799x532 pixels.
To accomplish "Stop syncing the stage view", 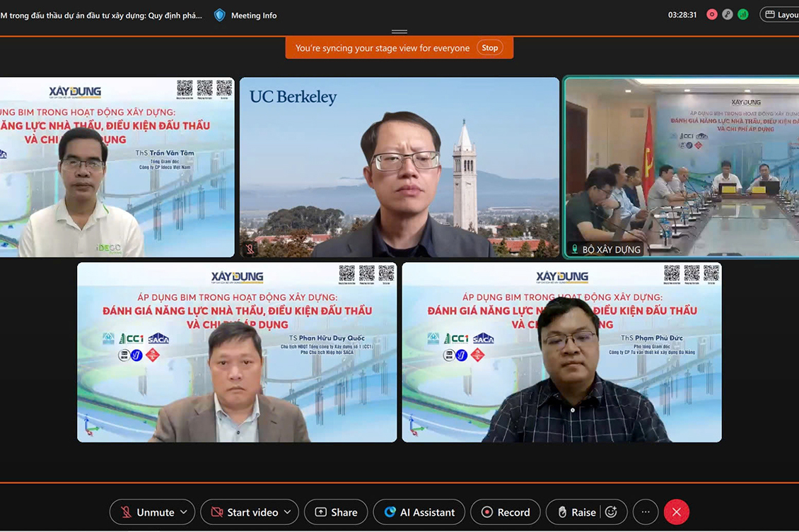I will click(490, 48).
